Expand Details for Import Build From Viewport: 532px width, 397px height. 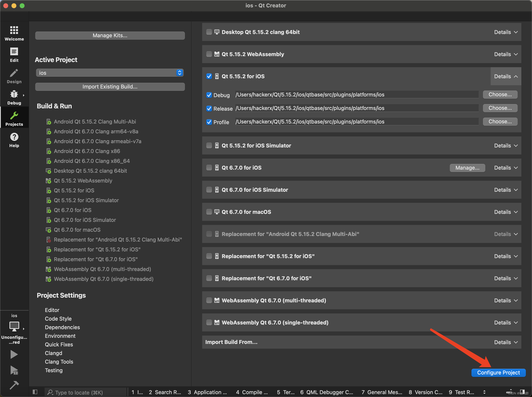click(x=506, y=342)
